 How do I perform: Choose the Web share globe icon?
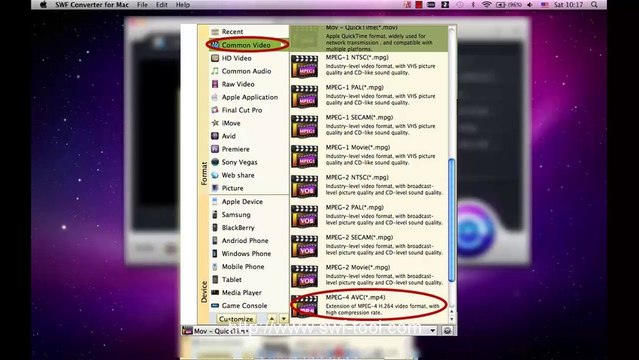(215, 175)
